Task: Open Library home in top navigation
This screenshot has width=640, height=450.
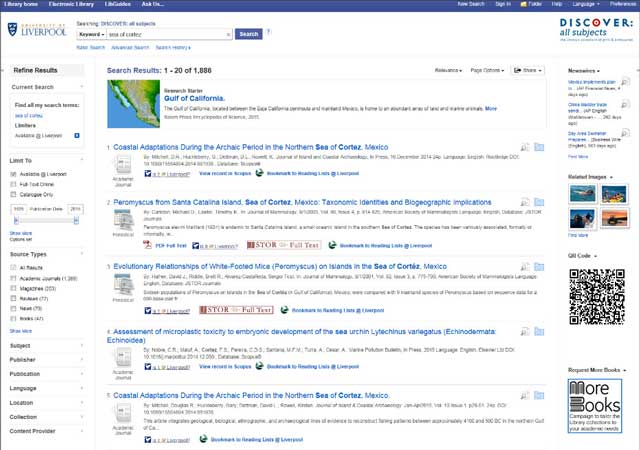Action: pyautogui.click(x=19, y=4)
